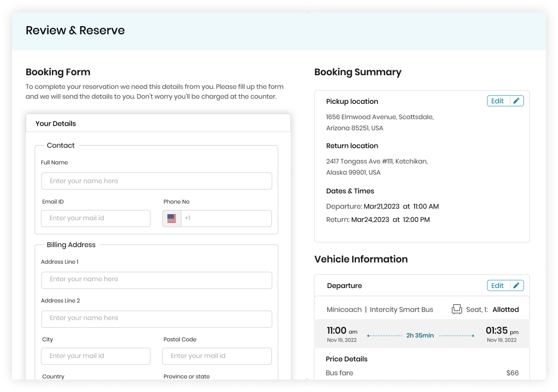The width and height of the screenshot is (558, 392).
Task: Click the '01:35 pm' arrival time
Action: 502,330
